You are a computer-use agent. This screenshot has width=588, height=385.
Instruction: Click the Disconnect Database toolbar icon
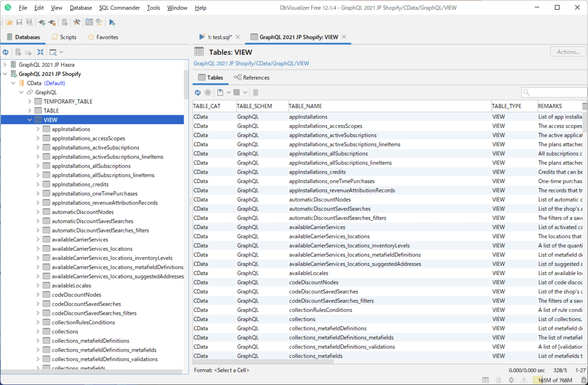[52, 22]
